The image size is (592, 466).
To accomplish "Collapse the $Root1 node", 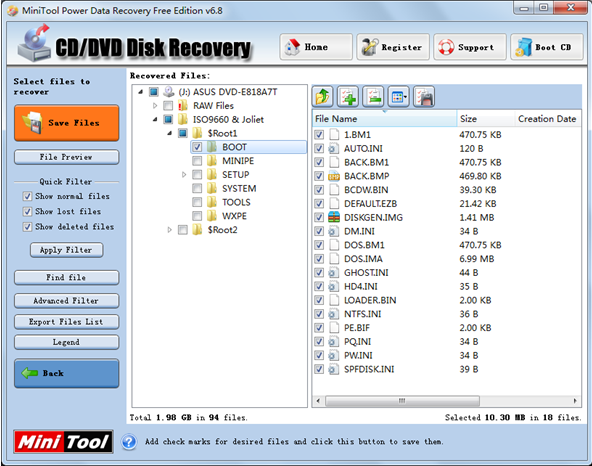I will 170,133.
